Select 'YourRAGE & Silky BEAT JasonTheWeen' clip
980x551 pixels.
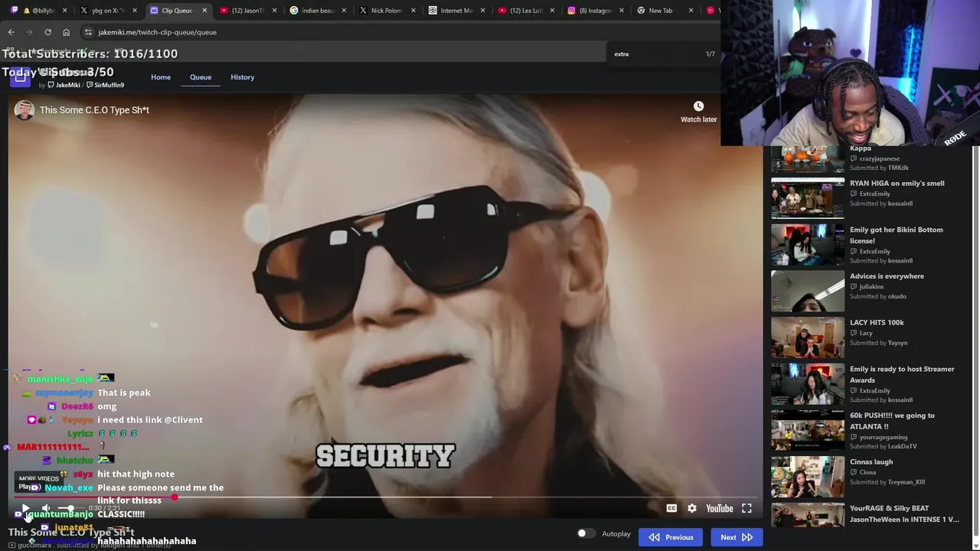[x=904, y=514]
